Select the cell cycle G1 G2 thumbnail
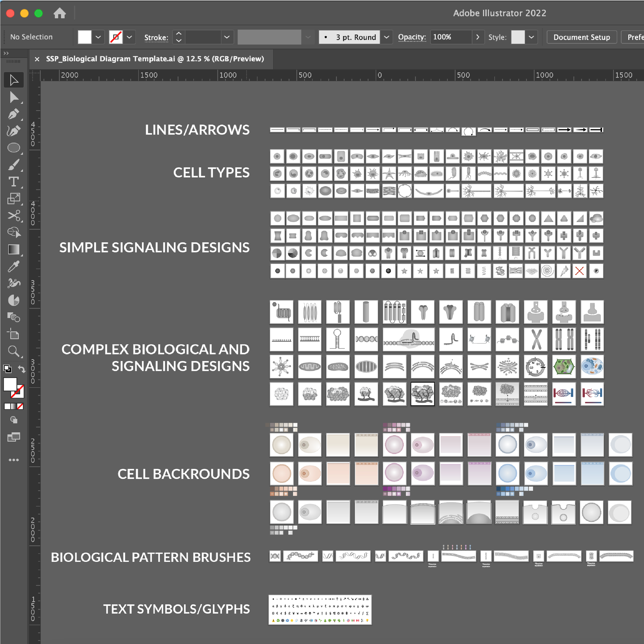The width and height of the screenshot is (644, 644). (536, 367)
